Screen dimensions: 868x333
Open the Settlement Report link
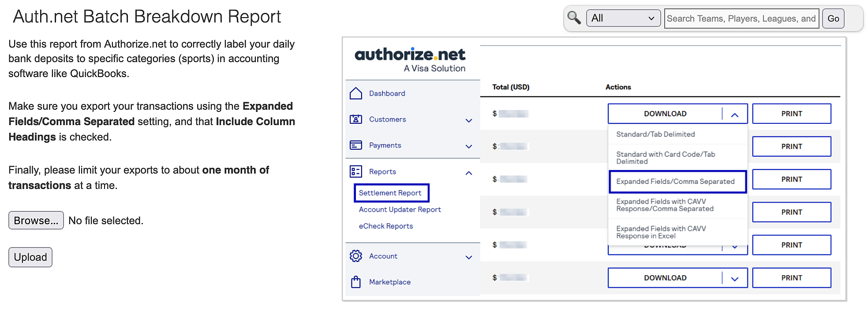[390, 193]
